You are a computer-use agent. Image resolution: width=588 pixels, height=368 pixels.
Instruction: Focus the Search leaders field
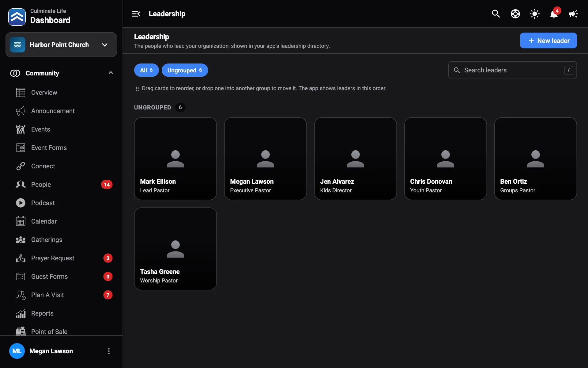tap(512, 70)
